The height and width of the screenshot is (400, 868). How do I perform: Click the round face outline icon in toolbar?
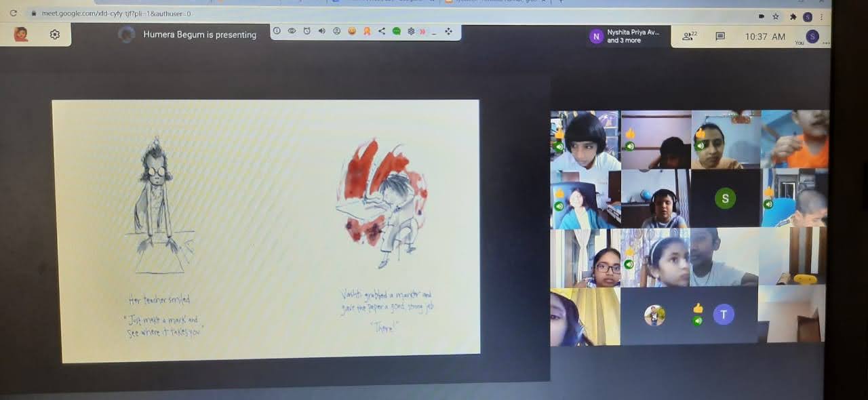[x=337, y=31]
